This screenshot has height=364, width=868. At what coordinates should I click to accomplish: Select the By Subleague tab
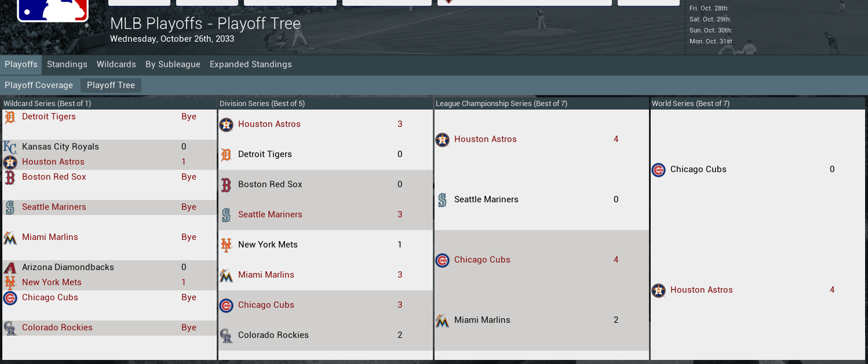[x=173, y=64]
